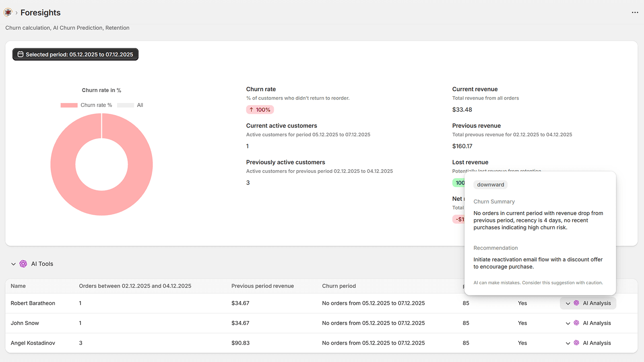Click the Foresights breadcrumb title

[40, 12]
